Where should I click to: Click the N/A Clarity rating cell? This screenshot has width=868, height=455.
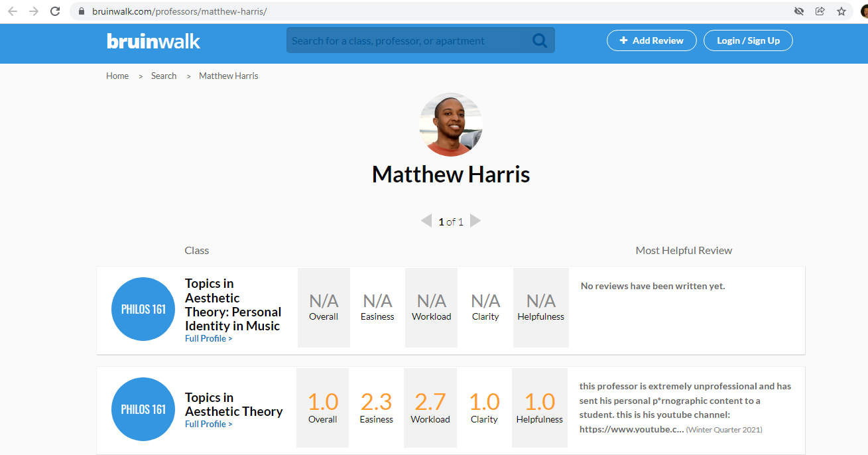pyautogui.click(x=485, y=307)
